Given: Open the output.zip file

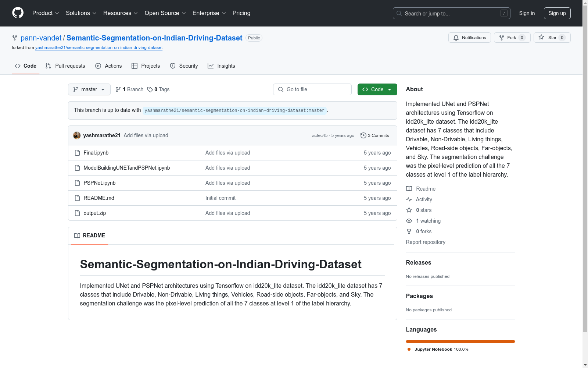Looking at the screenshot, I should click(95, 213).
